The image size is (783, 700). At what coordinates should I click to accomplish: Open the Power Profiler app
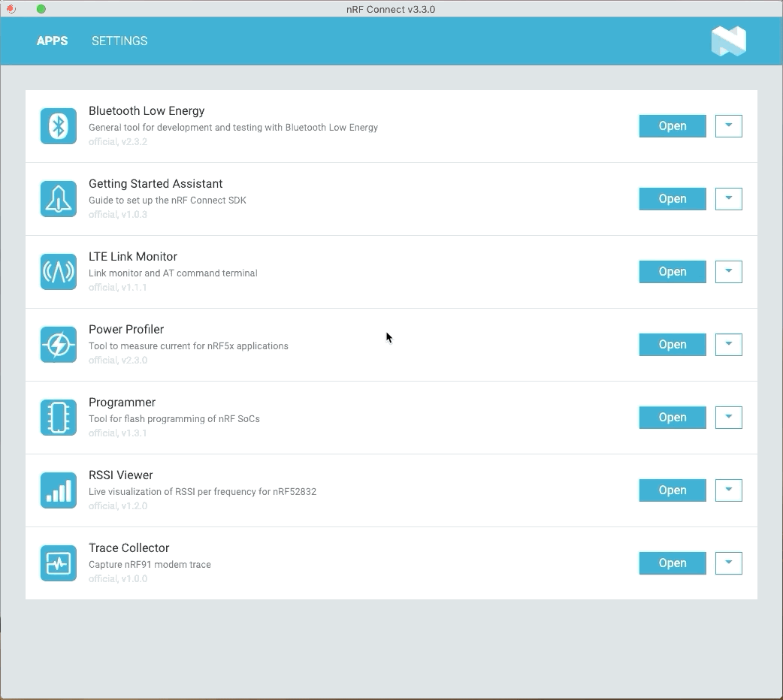pyautogui.click(x=672, y=345)
